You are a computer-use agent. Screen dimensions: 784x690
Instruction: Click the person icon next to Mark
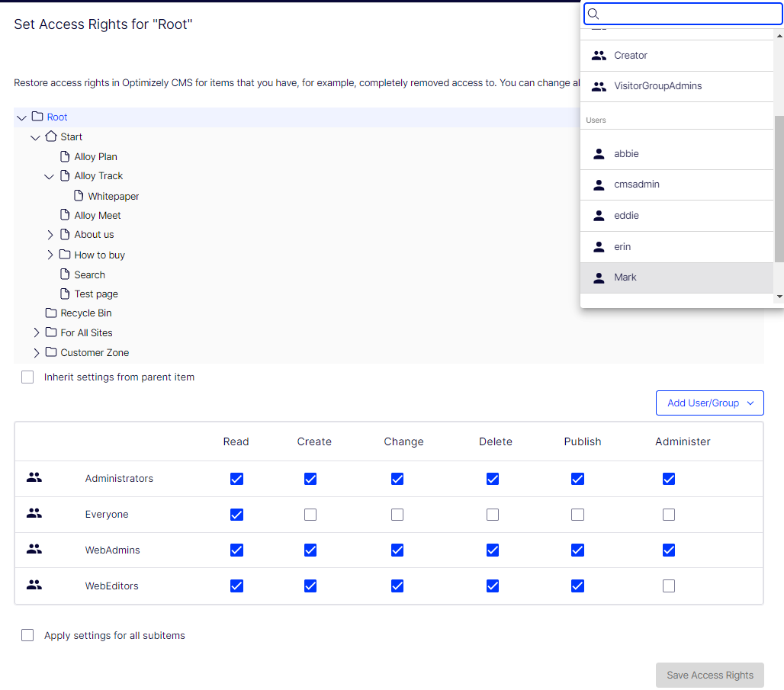coord(599,277)
